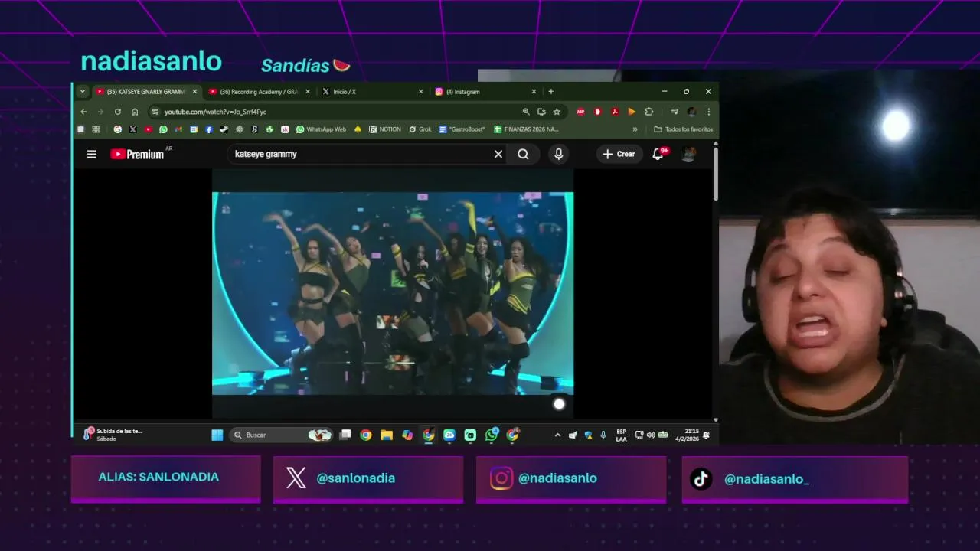Start voice search with the microphone icon

(x=558, y=154)
